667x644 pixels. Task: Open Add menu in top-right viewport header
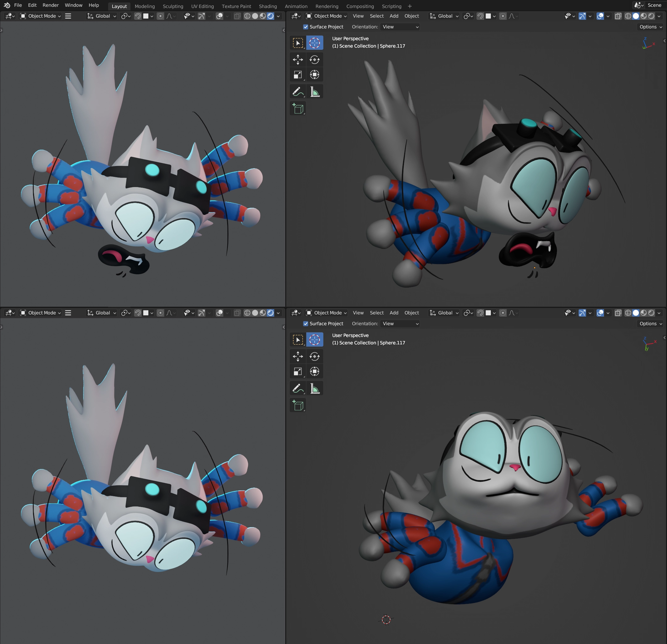394,16
